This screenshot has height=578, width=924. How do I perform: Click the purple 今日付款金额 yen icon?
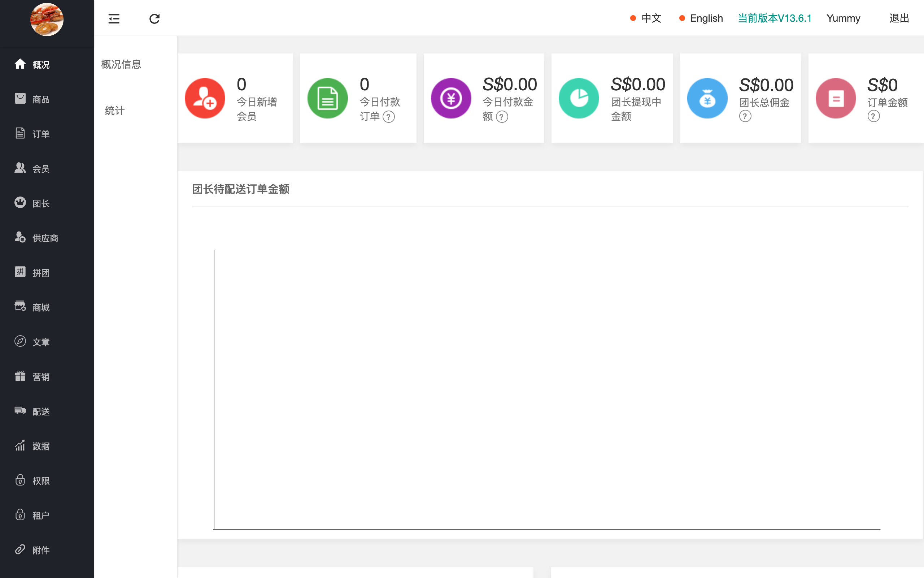coord(451,98)
